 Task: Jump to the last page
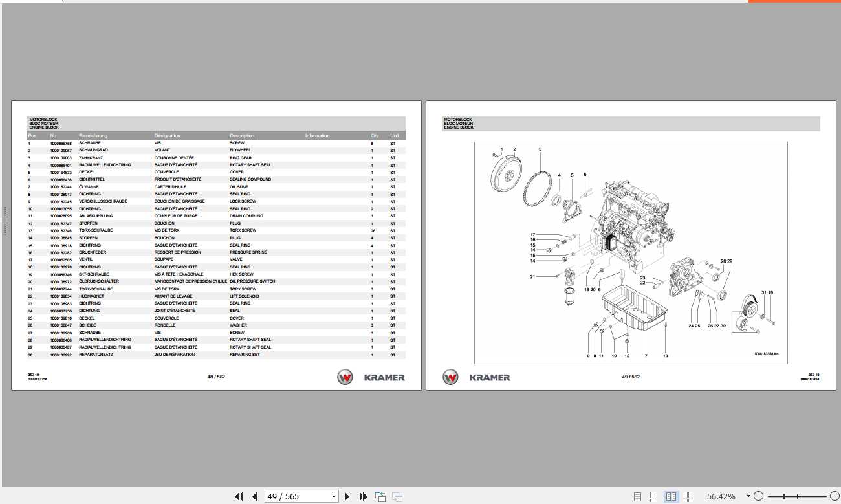tap(363, 496)
